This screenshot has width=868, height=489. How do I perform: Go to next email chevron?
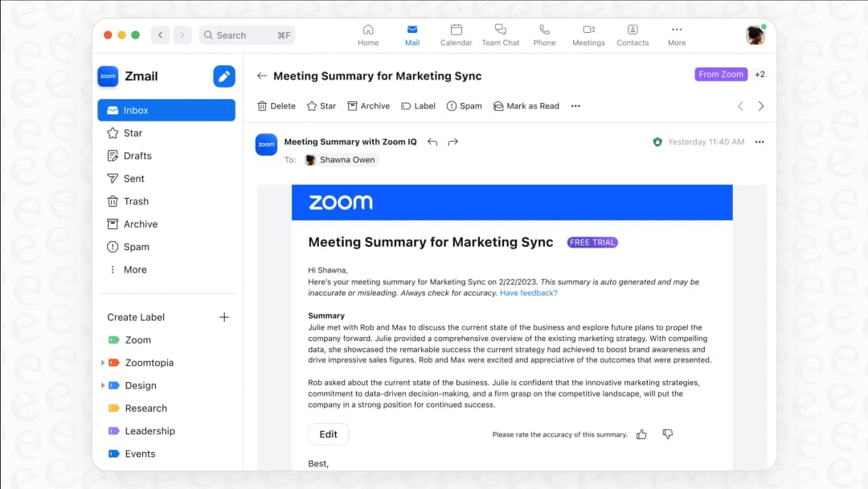[x=761, y=106]
